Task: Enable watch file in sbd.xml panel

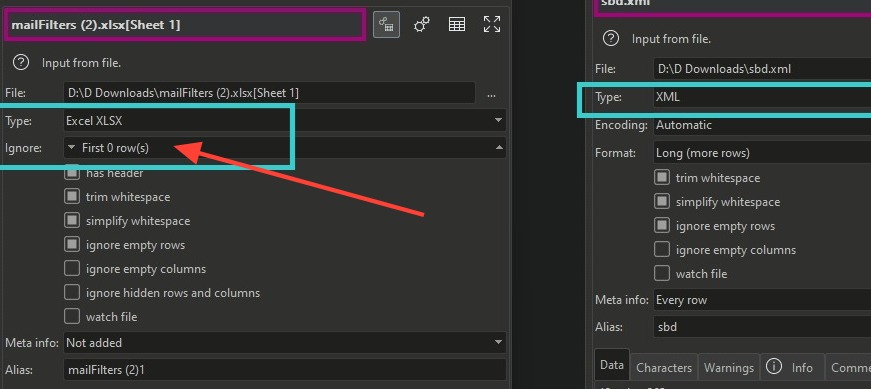Action: pyautogui.click(x=662, y=273)
